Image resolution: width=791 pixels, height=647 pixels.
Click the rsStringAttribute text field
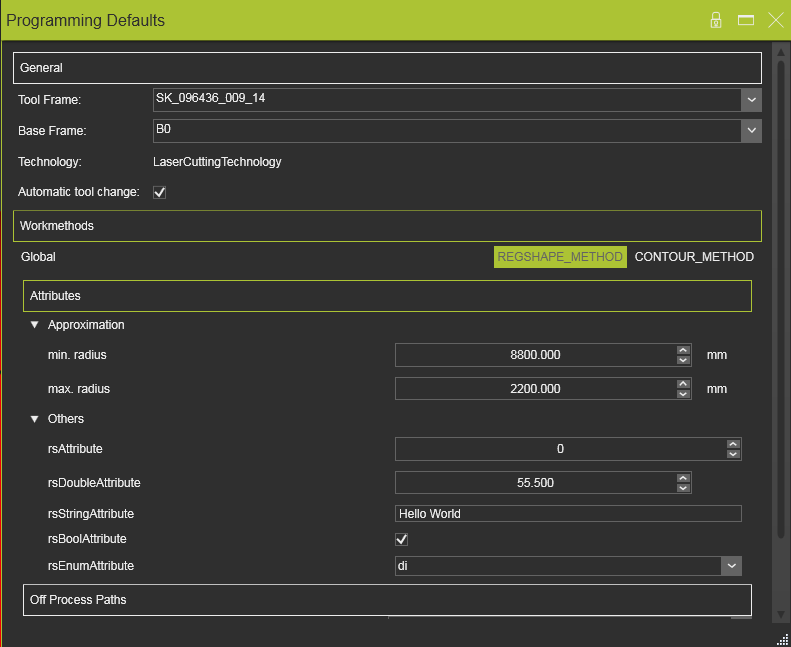click(x=568, y=514)
